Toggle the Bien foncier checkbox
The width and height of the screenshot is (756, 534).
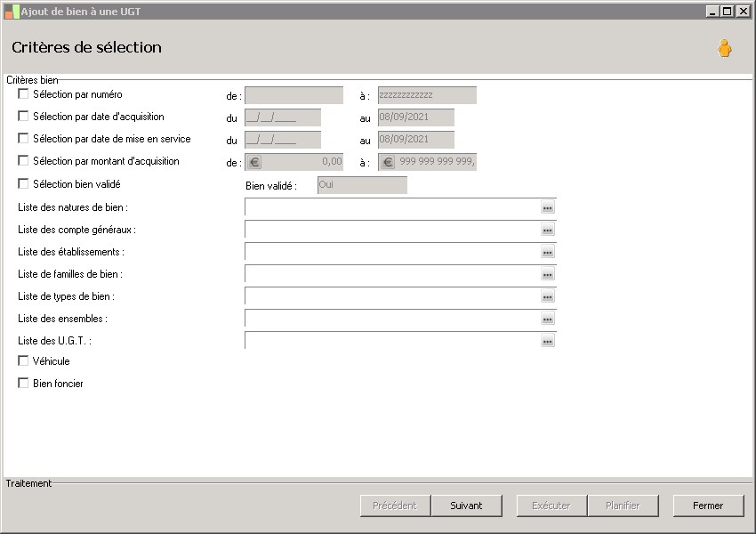tap(23, 384)
